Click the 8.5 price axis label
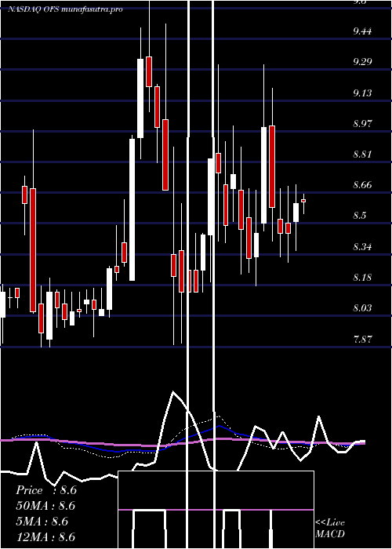The height and width of the screenshot is (549, 392). (x=360, y=216)
